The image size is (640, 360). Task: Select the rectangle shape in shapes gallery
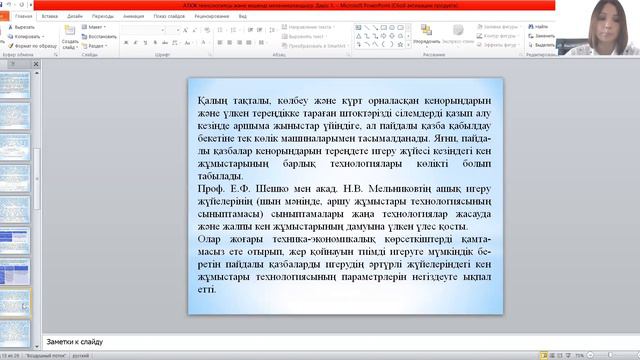click(384, 28)
